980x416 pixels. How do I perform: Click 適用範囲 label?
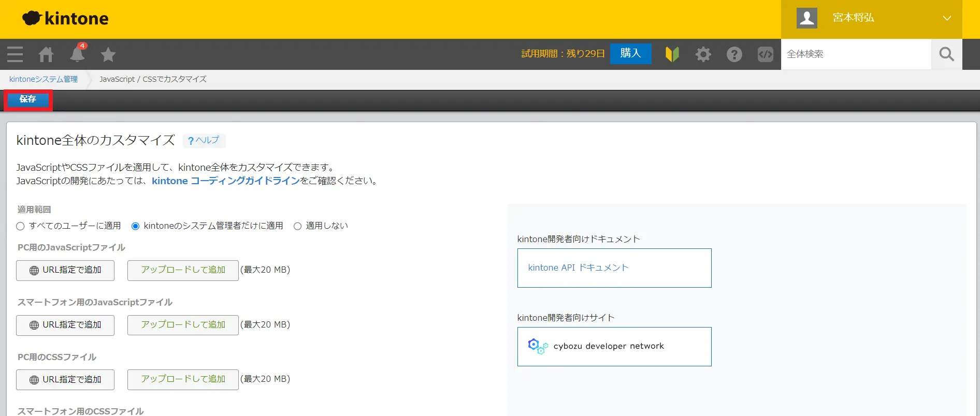click(34, 210)
